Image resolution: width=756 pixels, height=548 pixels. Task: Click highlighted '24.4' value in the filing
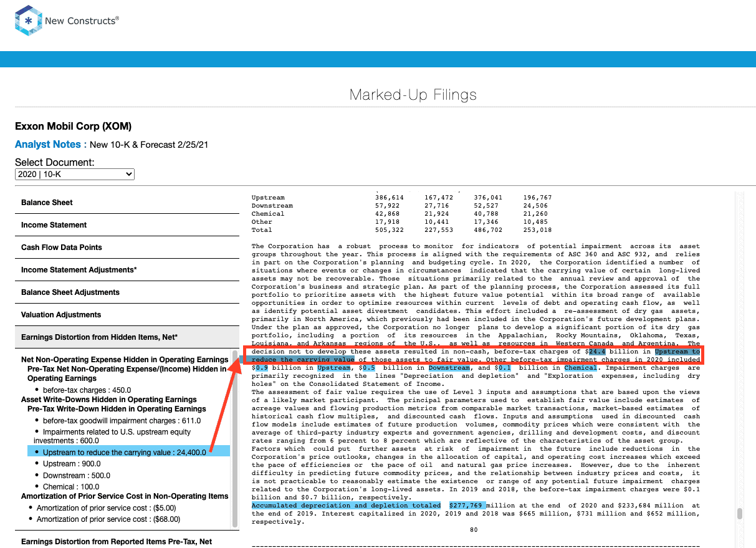coord(597,352)
